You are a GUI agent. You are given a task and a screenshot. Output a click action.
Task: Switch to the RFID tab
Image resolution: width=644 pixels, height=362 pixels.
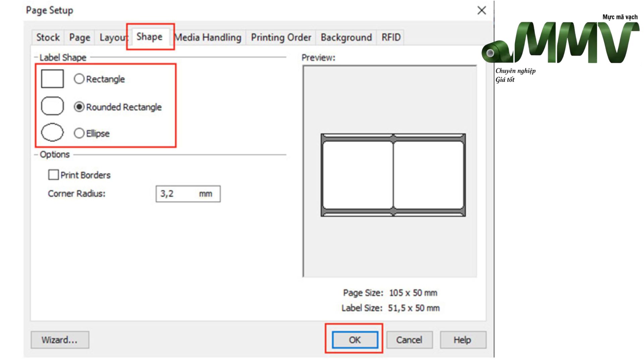(391, 37)
